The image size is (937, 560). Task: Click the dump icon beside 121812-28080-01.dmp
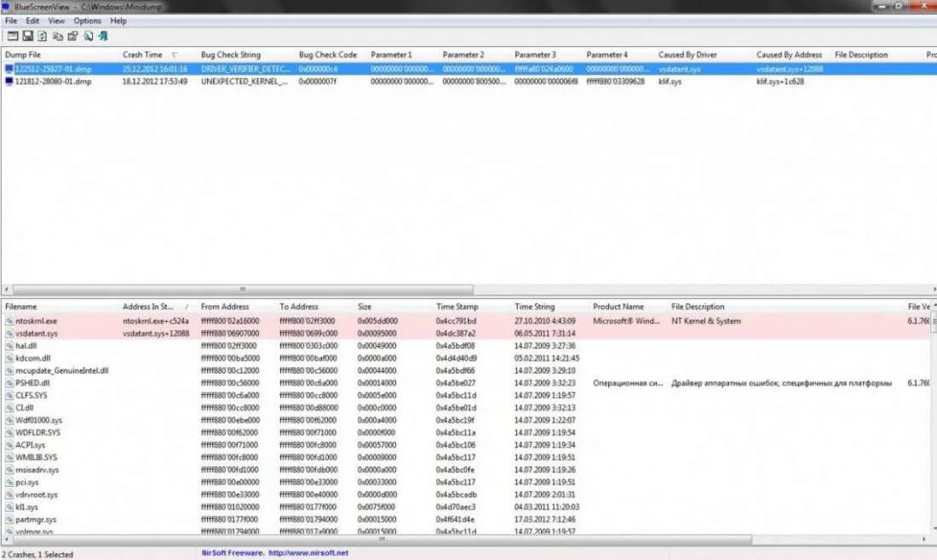pyautogui.click(x=9, y=82)
